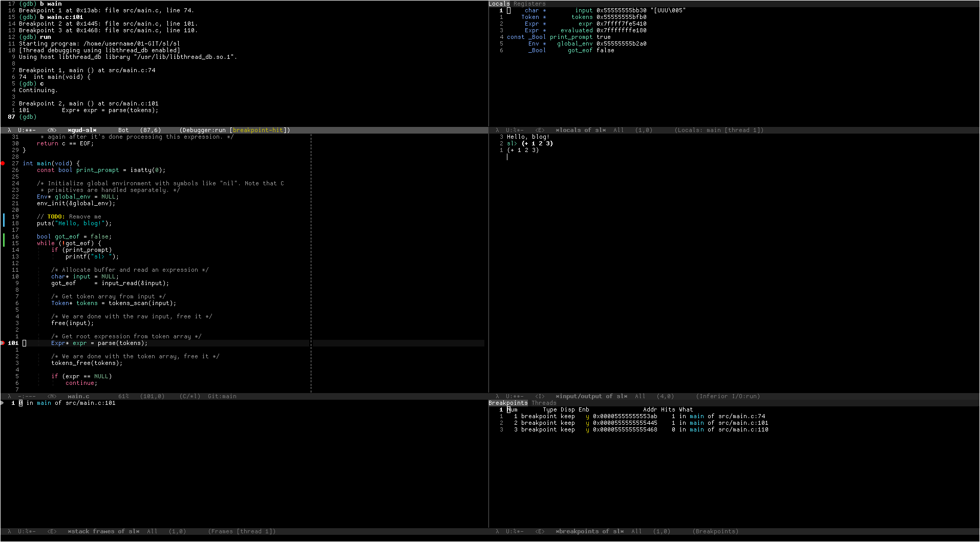
Task: Click the TODO keyword in the source comment
Action: (x=56, y=216)
